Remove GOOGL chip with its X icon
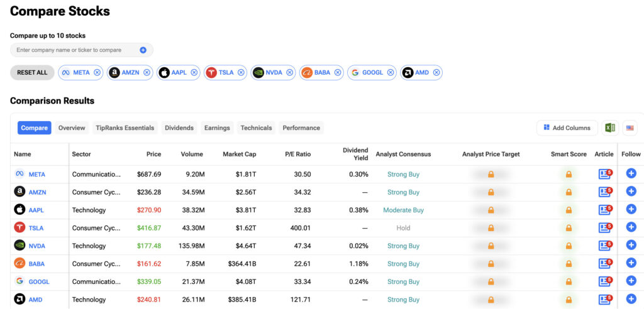 pyautogui.click(x=391, y=73)
